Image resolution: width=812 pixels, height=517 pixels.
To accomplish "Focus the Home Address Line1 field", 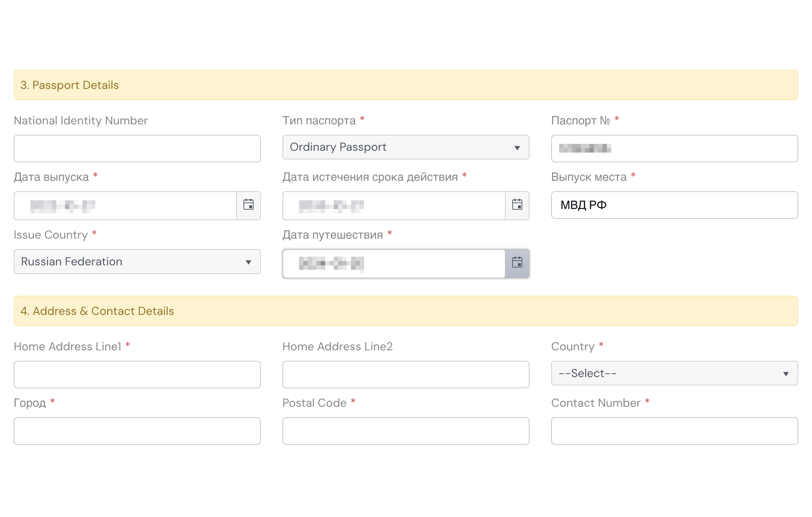I will pyautogui.click(x=137, y=375).
